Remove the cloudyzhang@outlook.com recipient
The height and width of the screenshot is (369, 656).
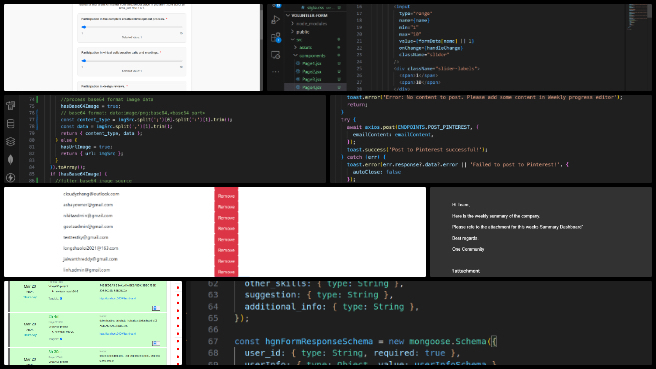click(x=226, y=196)
